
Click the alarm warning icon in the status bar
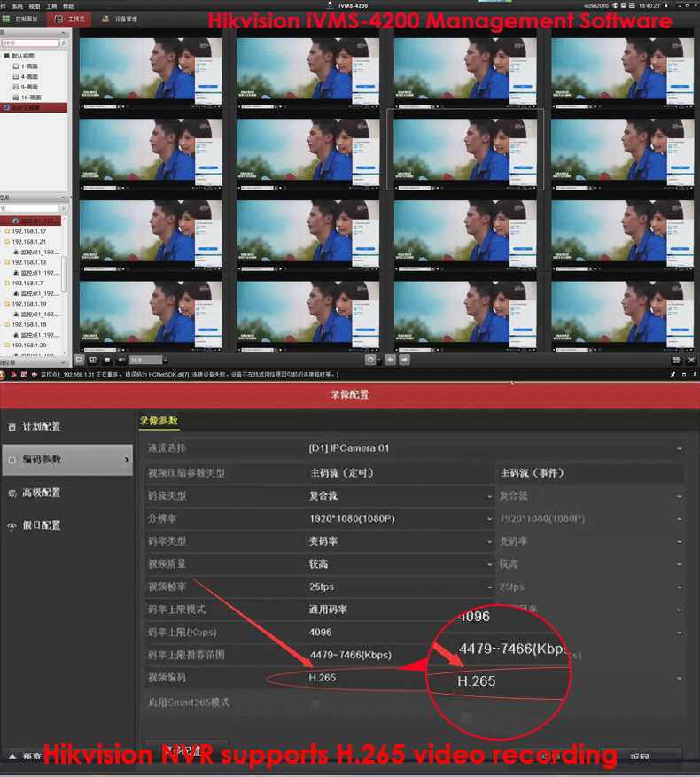click(3, 375)
